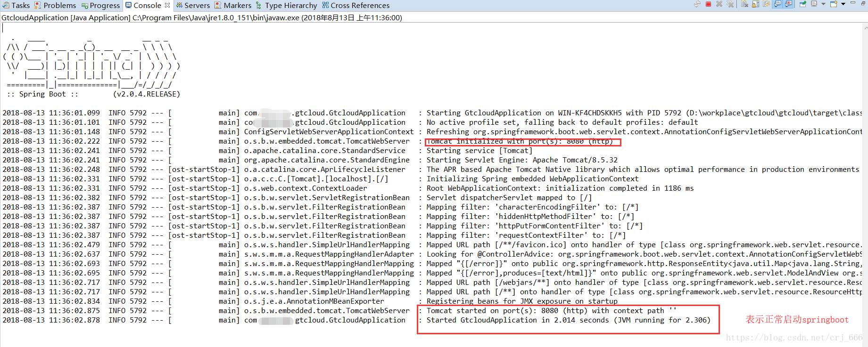Maximize the Console view panel
The height and width of the screenshot is (347, 868).
click(x=863, y=3)
